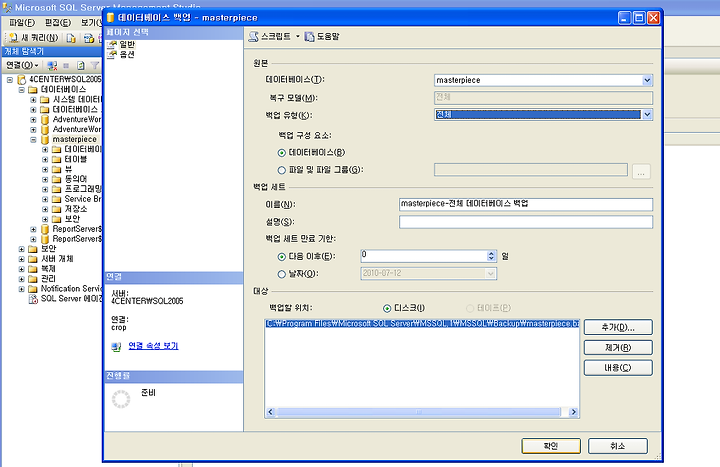The image size is (720, 467).
Task: Click the Notification Services folder icon
Action: click(x=33, y=289)
